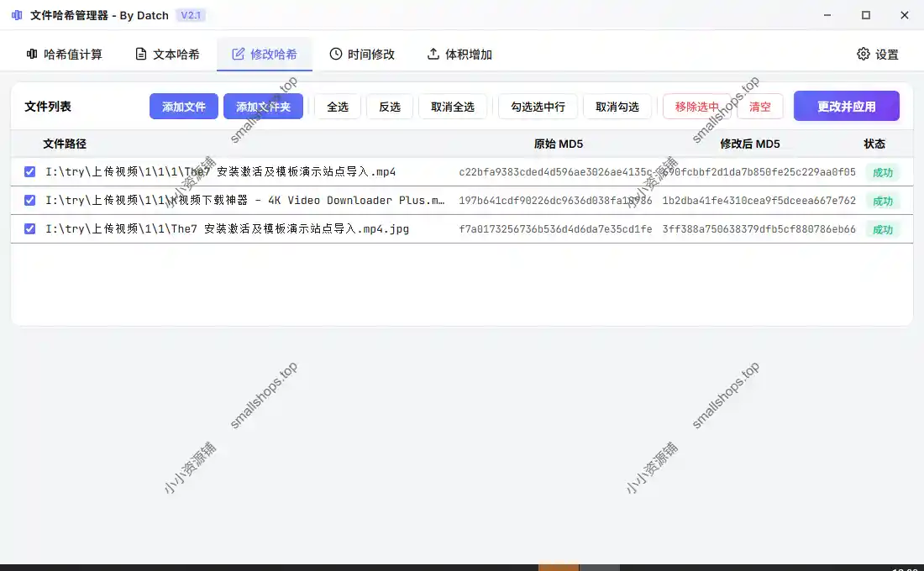The height and width of the screenshot is (571, 924).
Task: Click the app logo icon in title bar
Action: pyautogui.click(x=17, y=15)
